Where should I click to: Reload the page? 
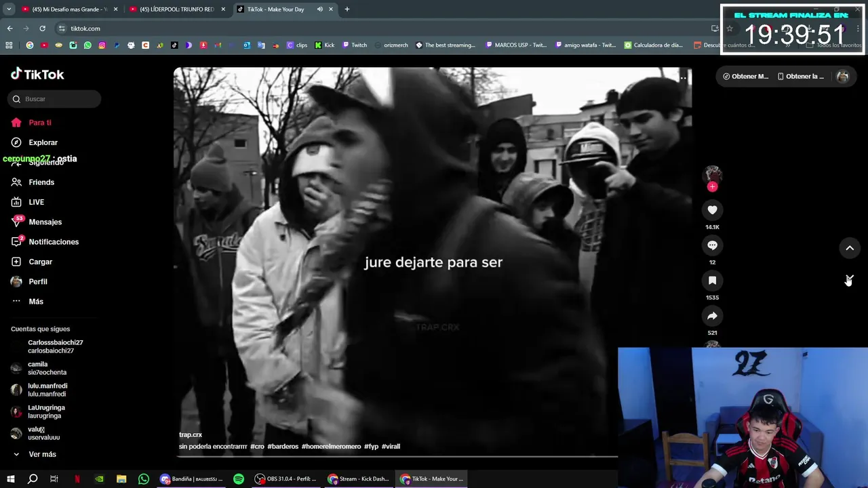(x=42, y=28)
